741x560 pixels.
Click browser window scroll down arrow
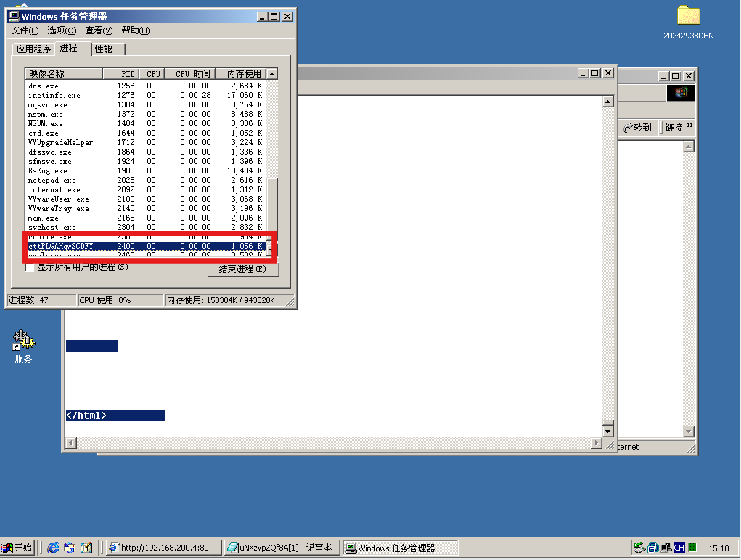[x=689, y=432]
